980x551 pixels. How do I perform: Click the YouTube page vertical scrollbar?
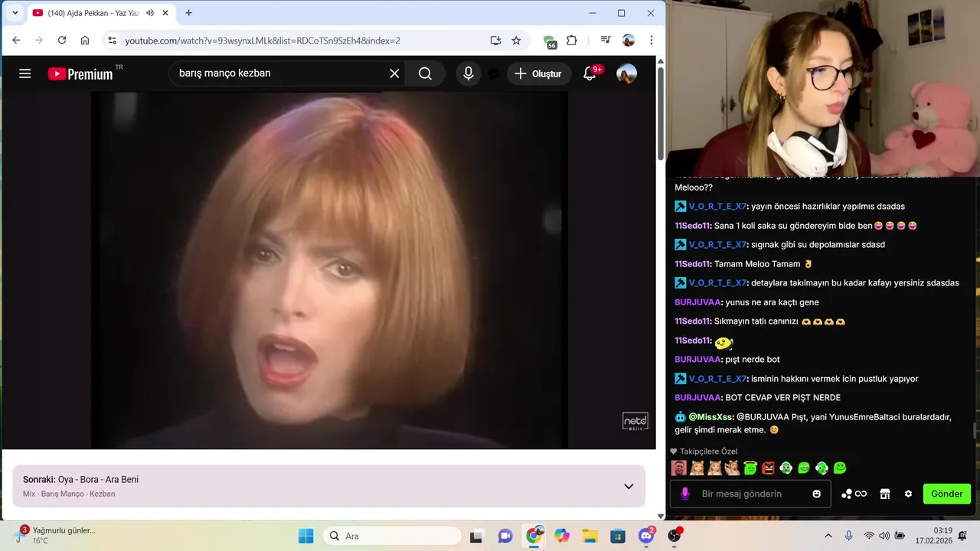tap(660, 113)
